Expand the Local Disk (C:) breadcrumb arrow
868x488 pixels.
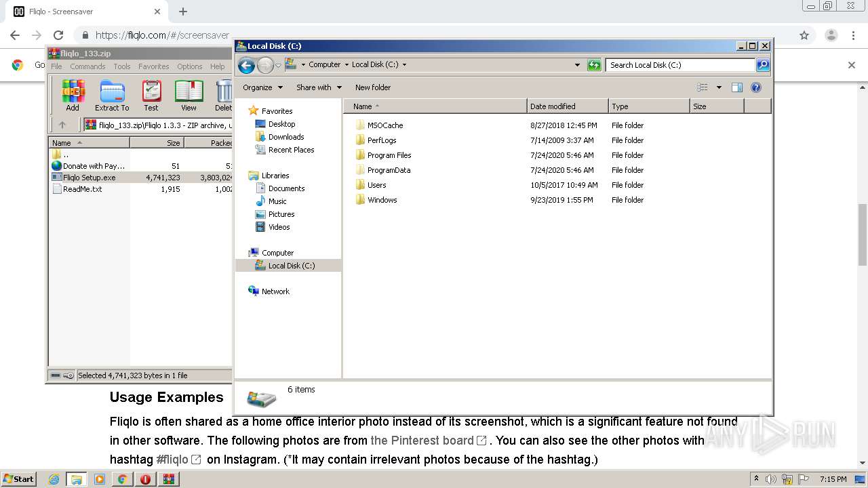[404, 65]
